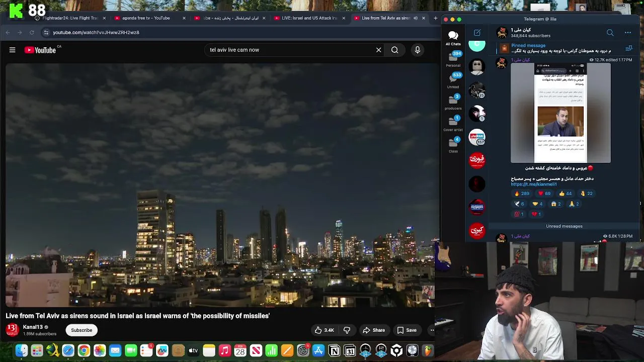Go forward in browser history

pos(20,32)
